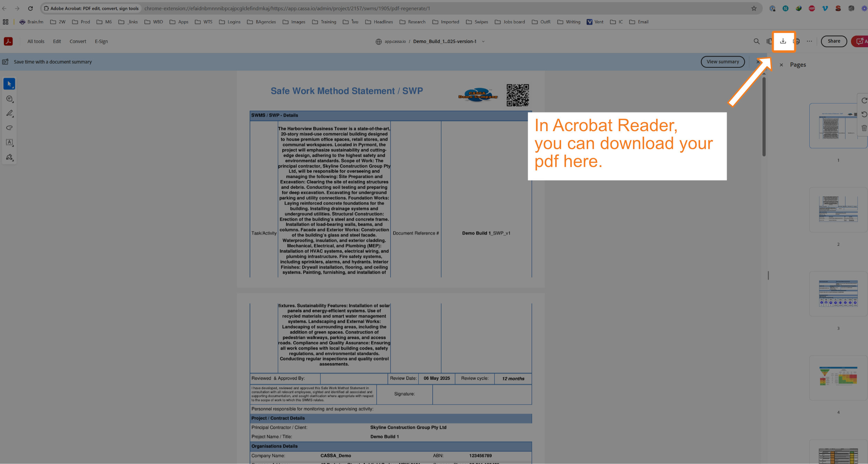Click the View summary button

[723, 62]
